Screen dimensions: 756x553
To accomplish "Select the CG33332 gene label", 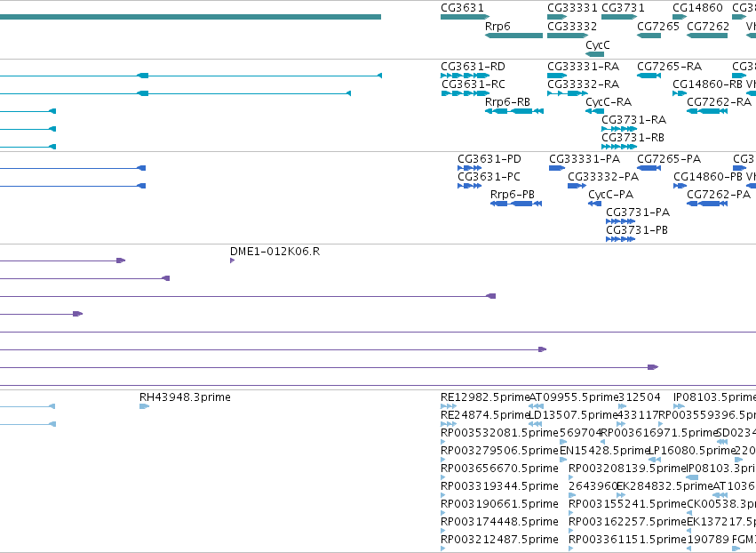I will pos(572,27).
